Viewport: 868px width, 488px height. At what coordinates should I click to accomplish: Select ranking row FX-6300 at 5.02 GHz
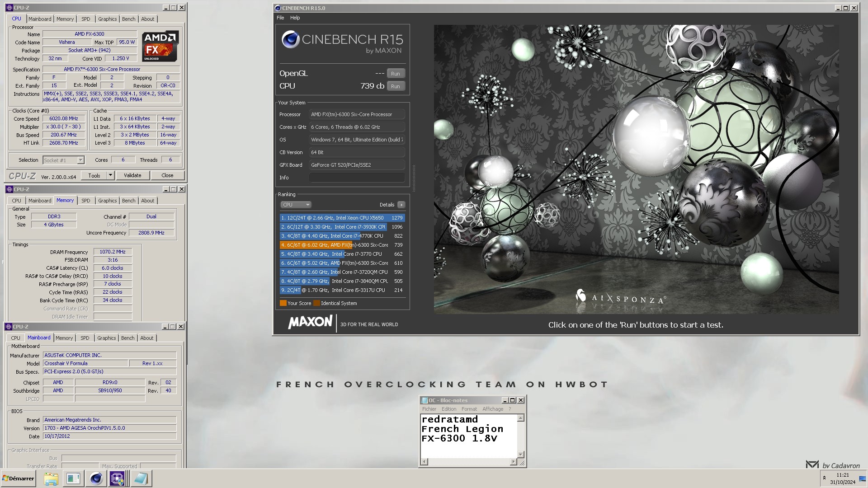pos(342,263)
